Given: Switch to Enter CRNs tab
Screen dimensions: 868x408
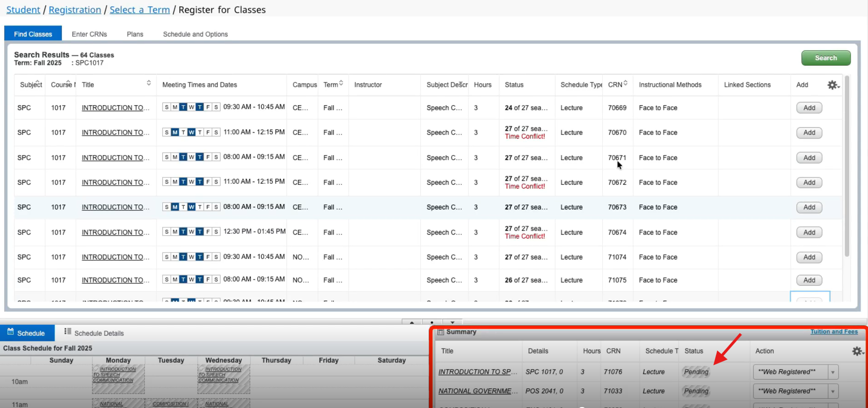Looking at the screenshot, I should [89, 34].
